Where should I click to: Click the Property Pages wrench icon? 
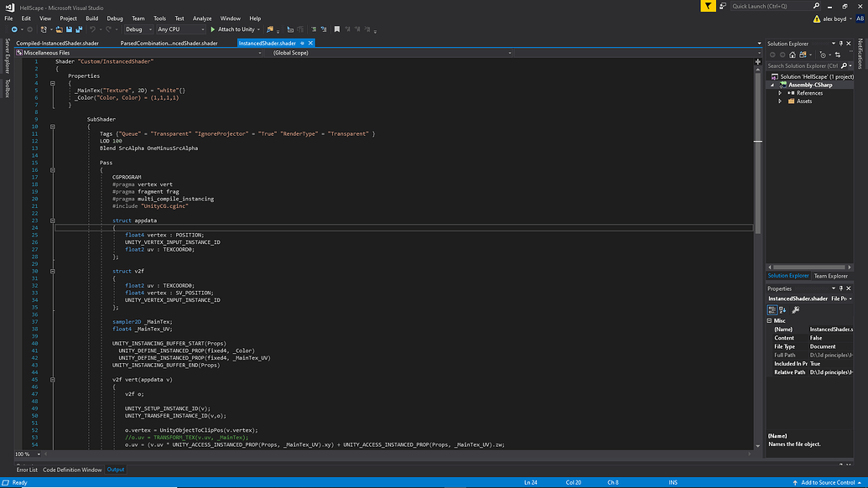pyautogui.click(x=796, y=309)
